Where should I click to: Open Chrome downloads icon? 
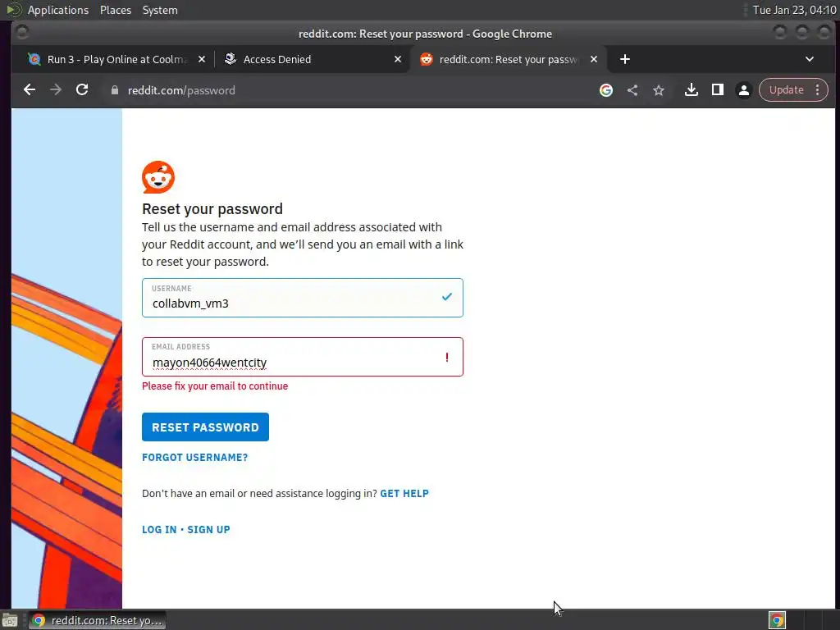point(691,90)
